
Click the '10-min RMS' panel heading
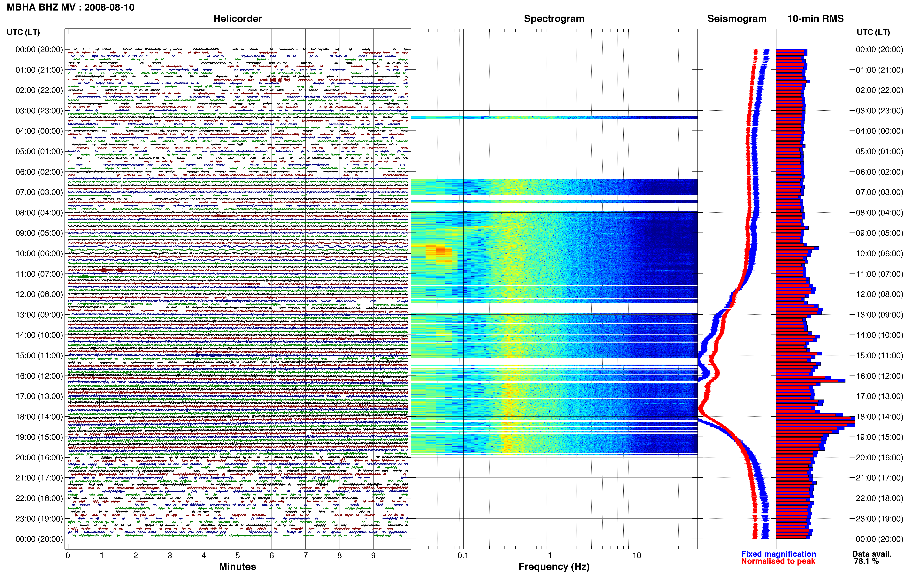(x=816, y=18)
